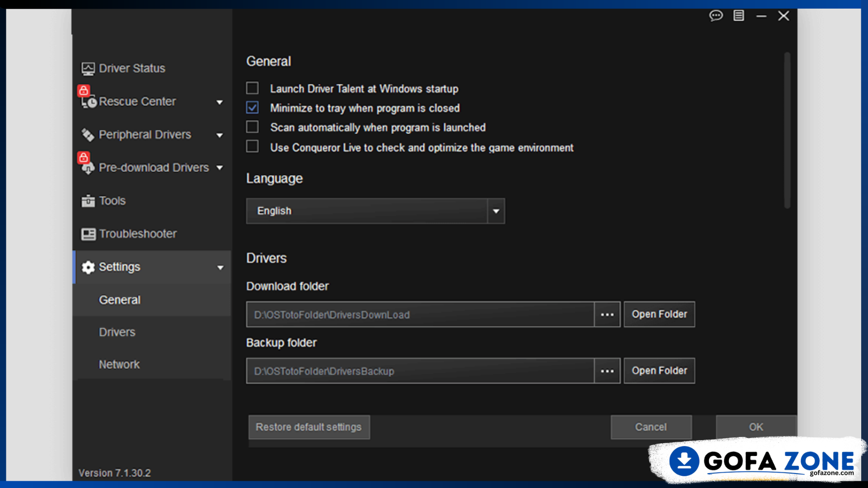This screenshot has width=868, height=488.
Task: Expand the Rescue Center submenu arrow
Action: (220, 102)
